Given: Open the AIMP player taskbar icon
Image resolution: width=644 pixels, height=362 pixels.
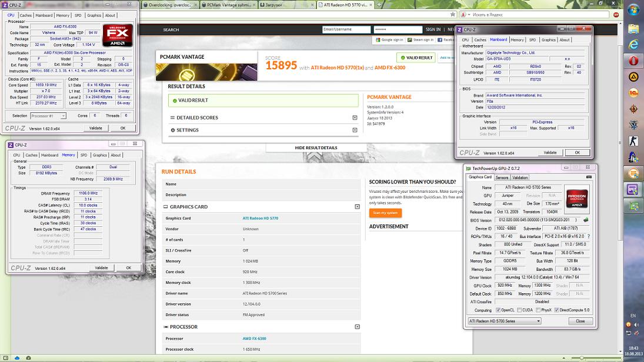Looking at the screenshot, I should point(633,77).
